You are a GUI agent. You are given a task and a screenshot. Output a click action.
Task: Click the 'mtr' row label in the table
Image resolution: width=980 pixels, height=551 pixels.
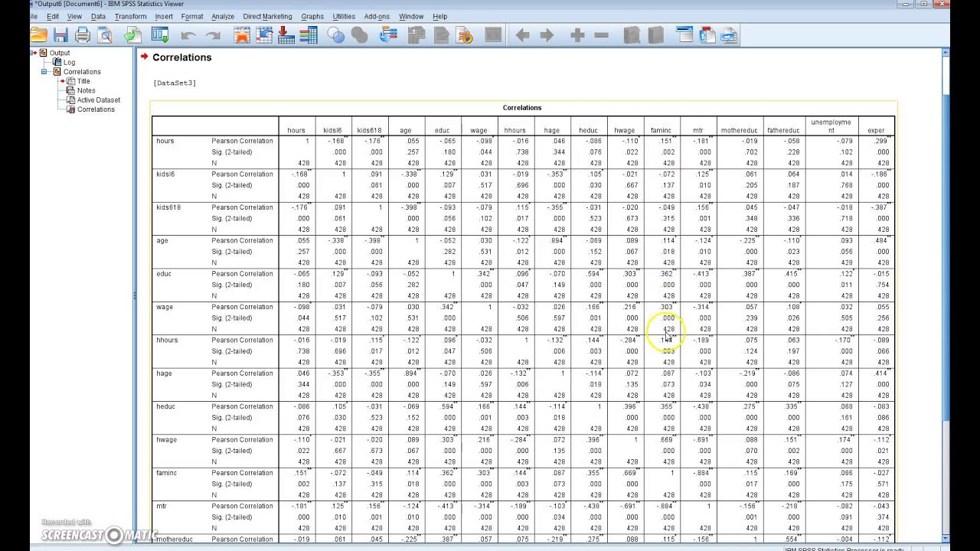(x=161, y=506)
